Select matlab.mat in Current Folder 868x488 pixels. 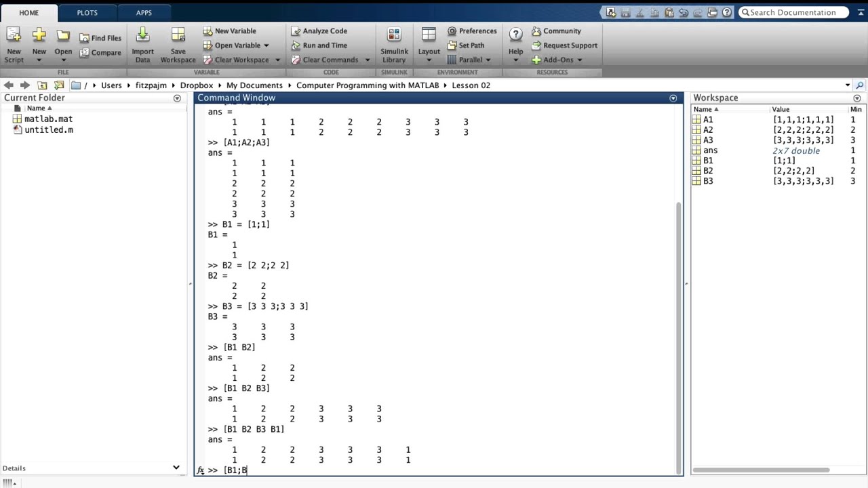pos(48,119)
